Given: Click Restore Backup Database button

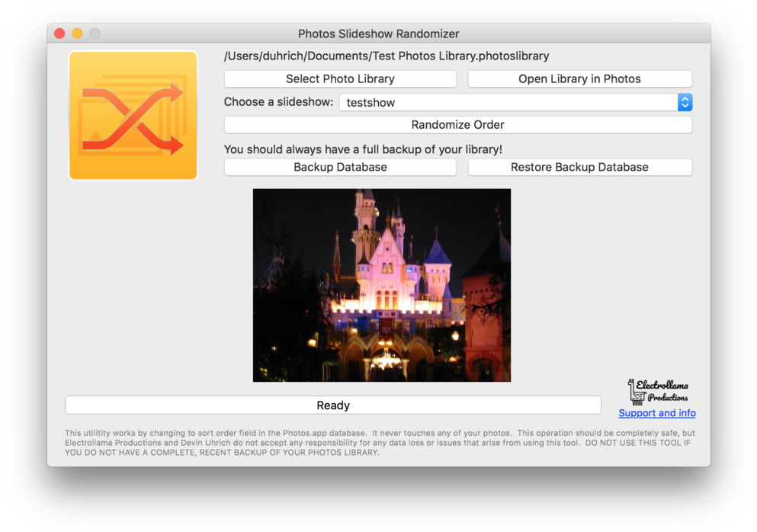Looking at the screenshot, I should tap(580, 167).
